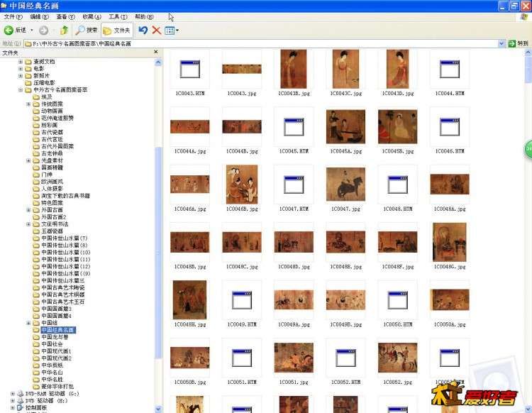This screenshot has width=532, height=413.
Task: Click the address bar path field
Action: pos(260,43)
